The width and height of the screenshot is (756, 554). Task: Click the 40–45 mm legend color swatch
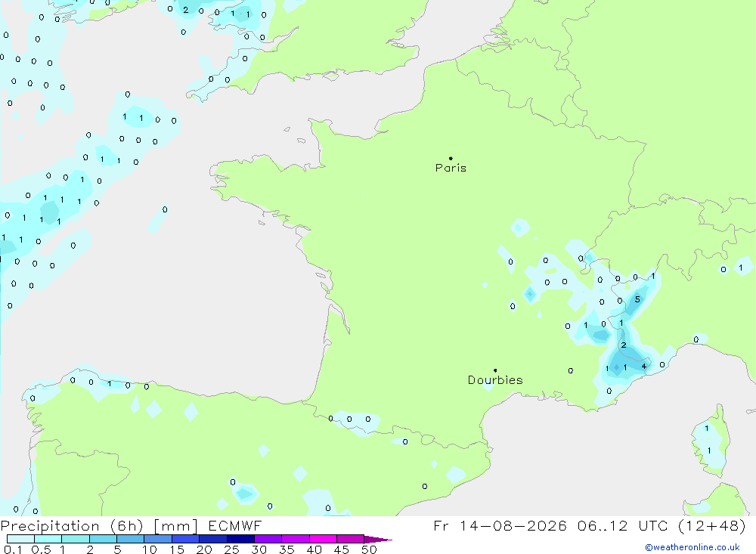tap(323, 539)
